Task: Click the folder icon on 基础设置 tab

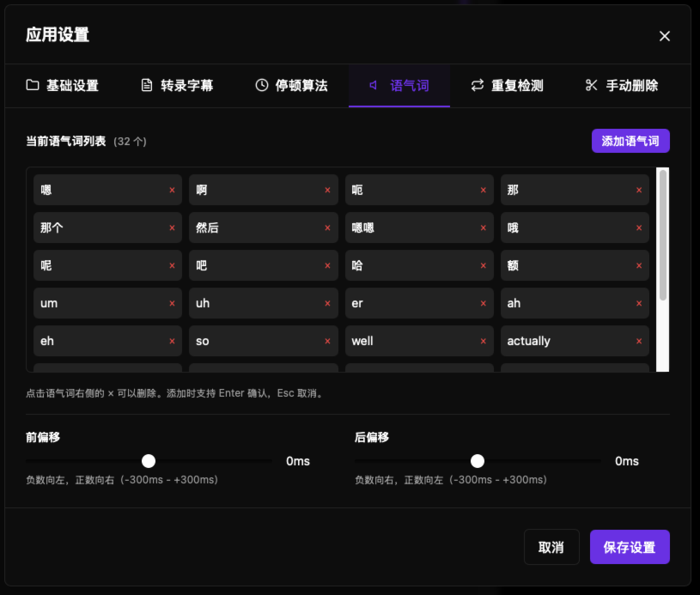Action: click(32, 85)
